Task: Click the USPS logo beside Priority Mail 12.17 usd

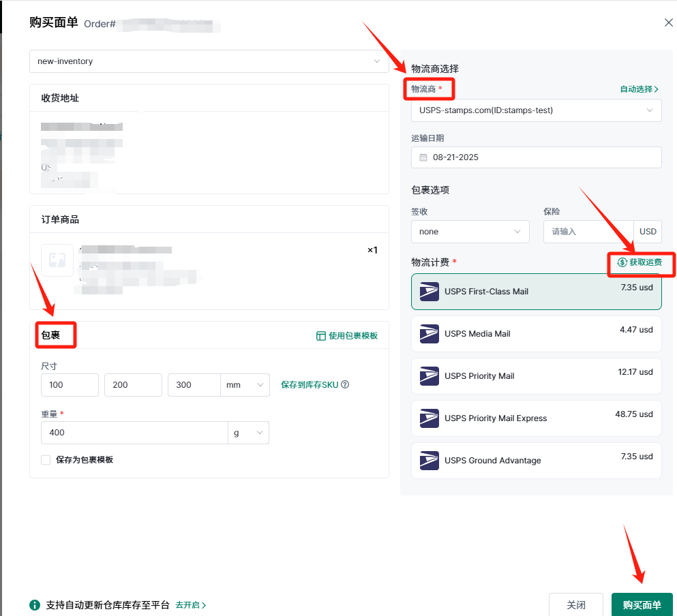Action: click(429, 376)
